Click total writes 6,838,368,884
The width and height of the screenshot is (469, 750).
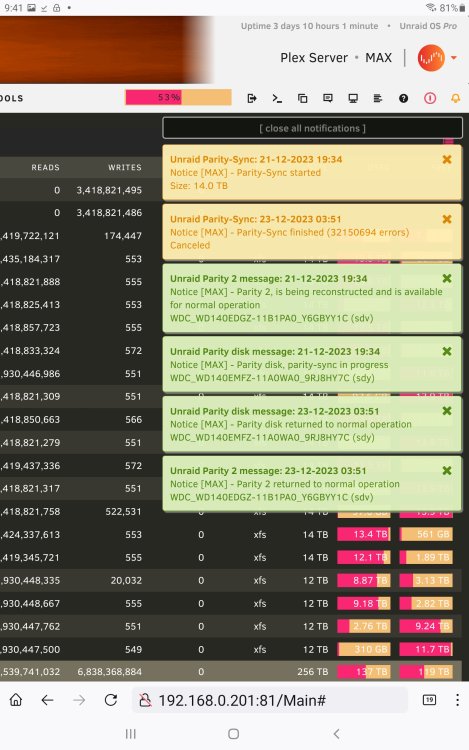click(109, 672)
